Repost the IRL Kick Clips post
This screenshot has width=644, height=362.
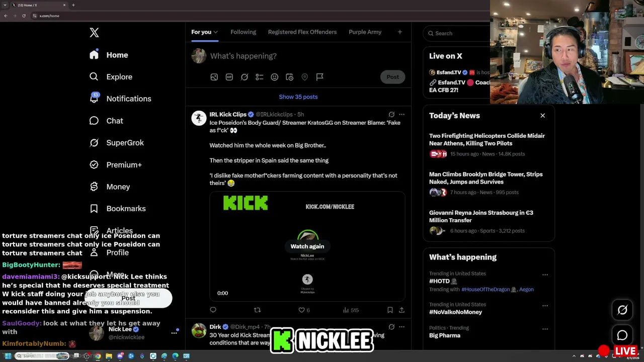[x=257, y=310]
